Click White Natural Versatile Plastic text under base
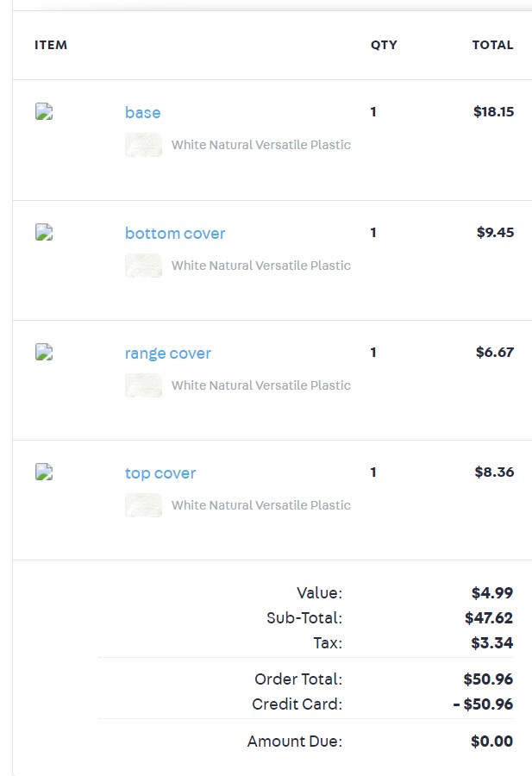 [x=260, y=145]
